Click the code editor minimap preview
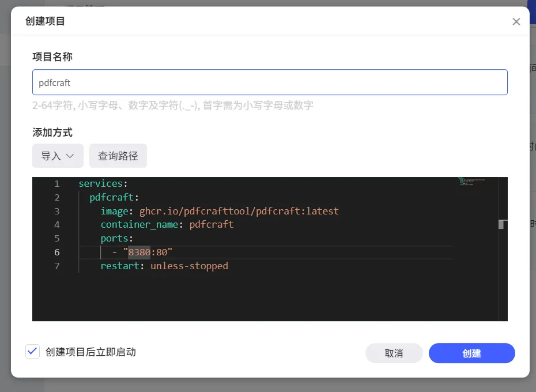Viewport: 536px width, 392px height. pyautogui.click(x=471, y=181)
